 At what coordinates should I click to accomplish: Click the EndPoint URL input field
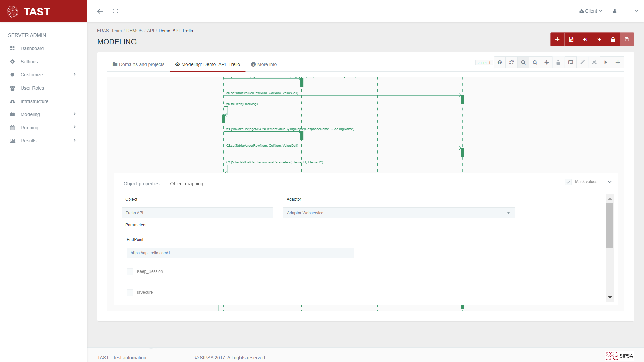click(240, 253)
